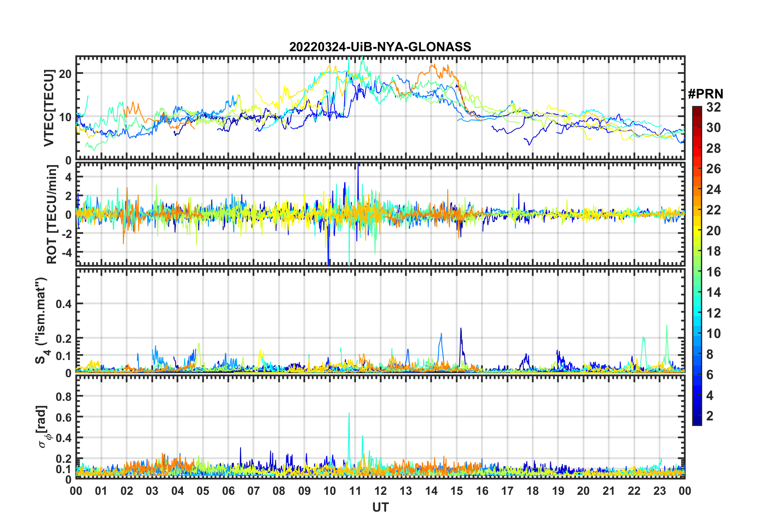The height and width of the screenshot is (532, 761).
Task: Click the orange PRN 24 colorbar segment
Action: click(697, 189)
